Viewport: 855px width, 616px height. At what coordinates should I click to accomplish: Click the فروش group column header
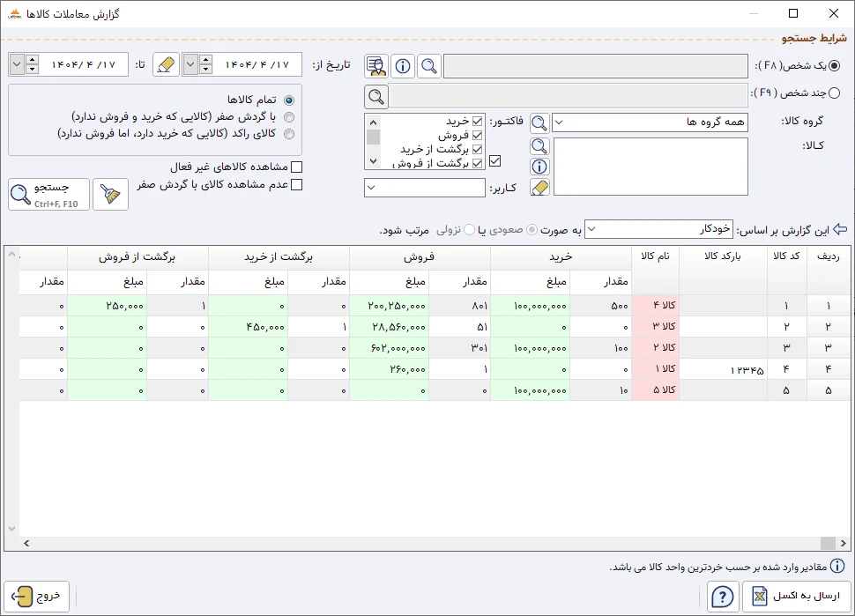tap(420, 257)
